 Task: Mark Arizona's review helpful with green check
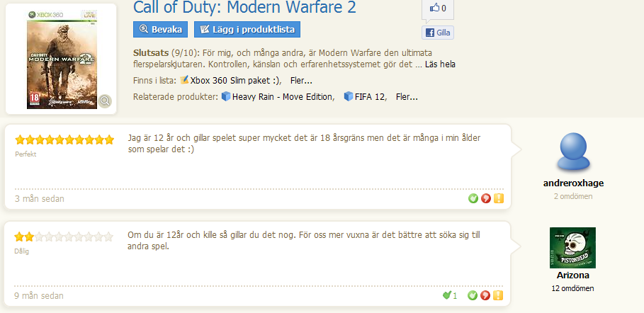(473, 295)
